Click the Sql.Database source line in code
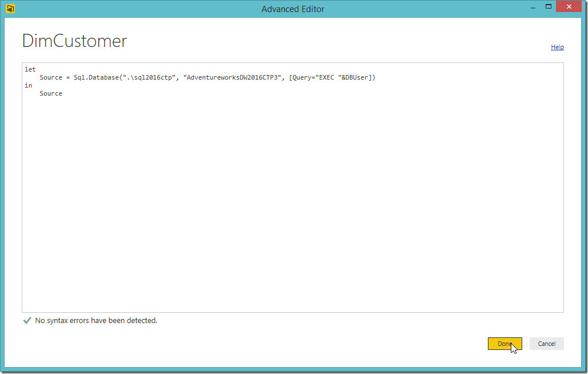 pyautogui.click(x=208, y=77)
